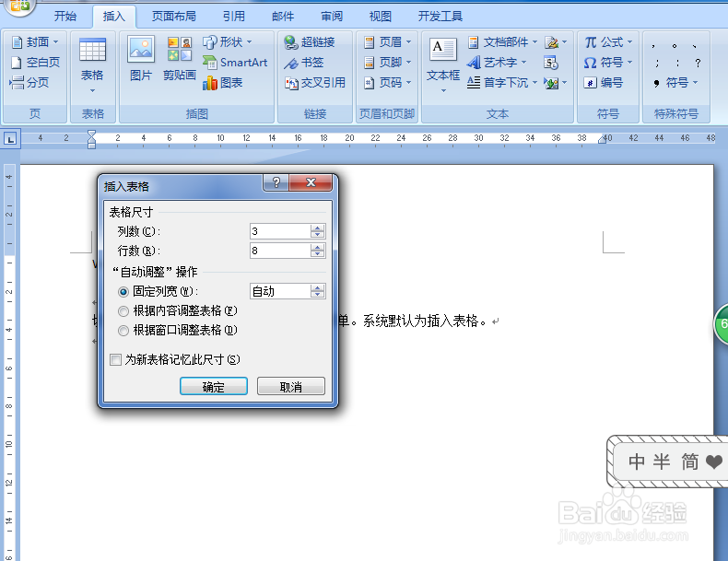Select the Insert (插入) tab
Screen dimensions: 728x561
point(113,17)
